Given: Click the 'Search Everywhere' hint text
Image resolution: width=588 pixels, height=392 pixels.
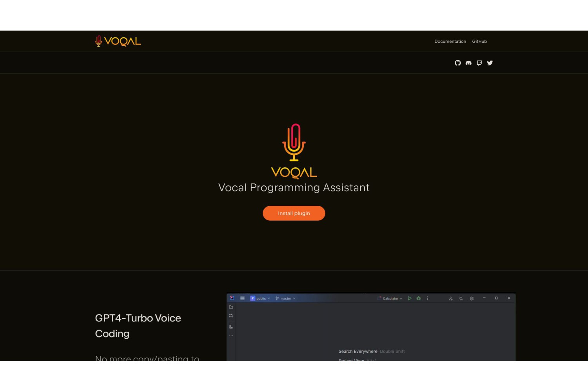Looking at the screenshot, I should click(x=358, y=351).
